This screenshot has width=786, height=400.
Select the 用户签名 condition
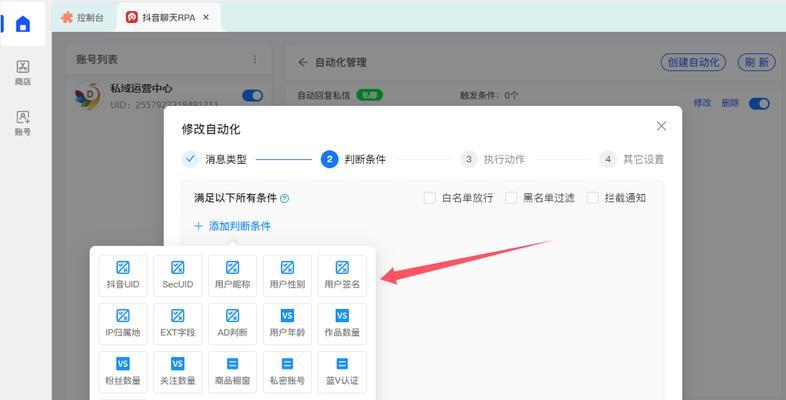point(342,276)
